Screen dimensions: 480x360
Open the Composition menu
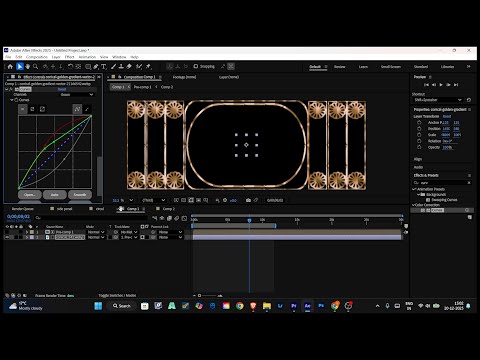coord(37,57)
